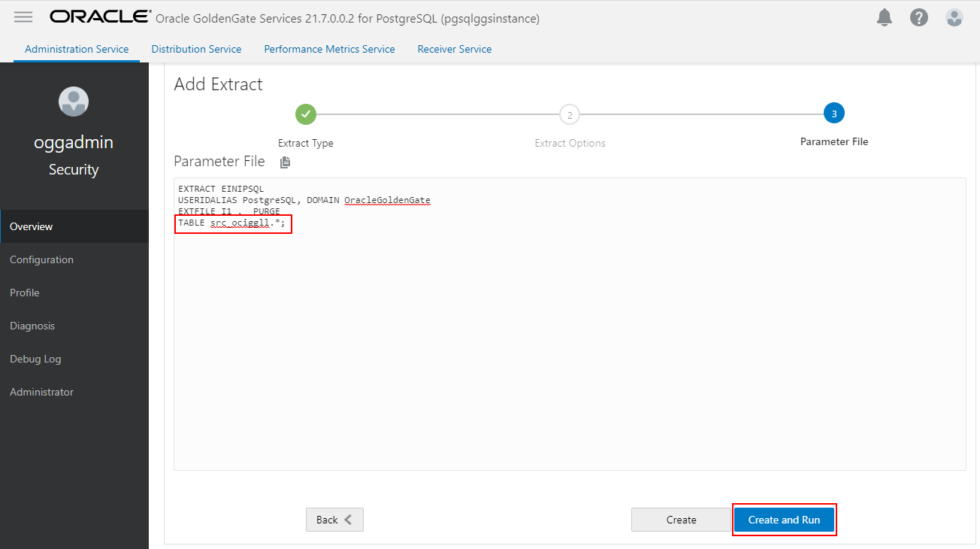The width and height of the screenshot is (980, 549).
Task: Select Overview in the sidebar
Action: pos(74,226)
